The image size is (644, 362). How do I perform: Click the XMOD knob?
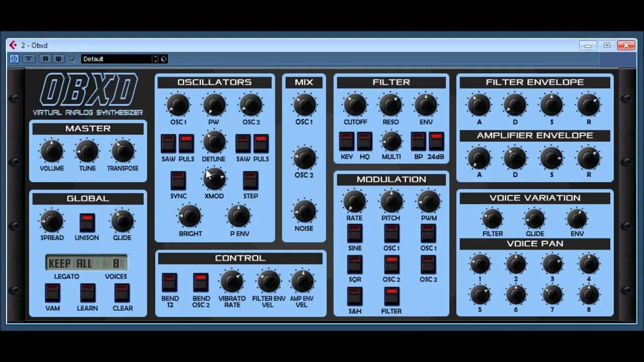click(x=214, y=179)
